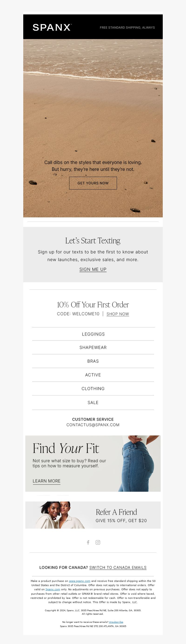Open the www.spanx.com link in disclaimer
The image size is (186, 644).
[x=80, y=581]
